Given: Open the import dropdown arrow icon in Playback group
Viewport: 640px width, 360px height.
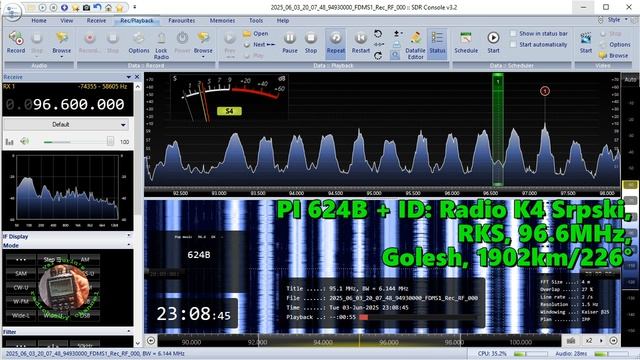Looking at the screenshot, I should pos(397,33).
